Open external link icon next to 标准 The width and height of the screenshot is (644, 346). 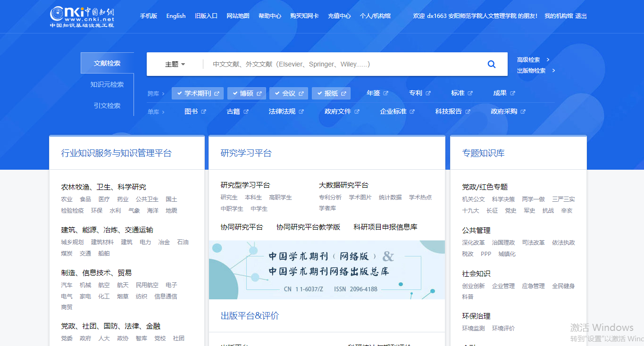coord(470,93)
